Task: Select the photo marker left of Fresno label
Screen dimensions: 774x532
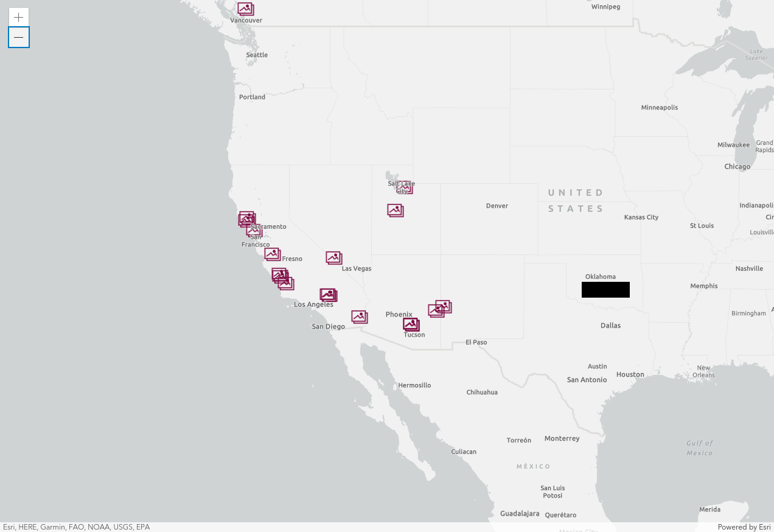Action: click(272, 254)
